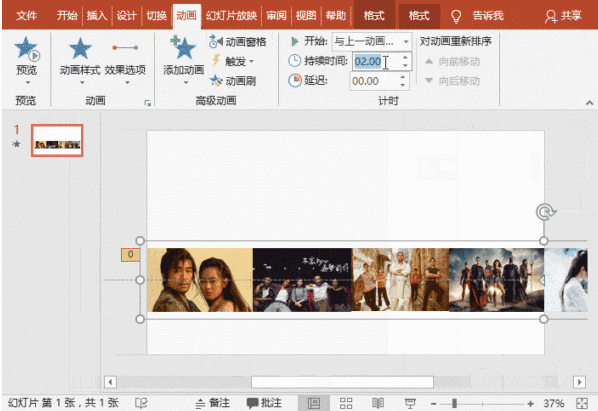The width and height of the screenshot is (598, 411).
Task: Increase delay with up stepper
Action: [403, 77]
